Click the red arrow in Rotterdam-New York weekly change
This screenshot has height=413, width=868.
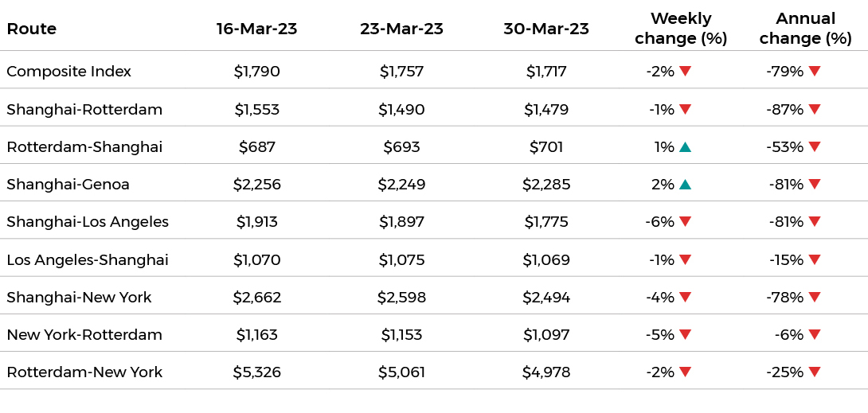click(685, 372)
